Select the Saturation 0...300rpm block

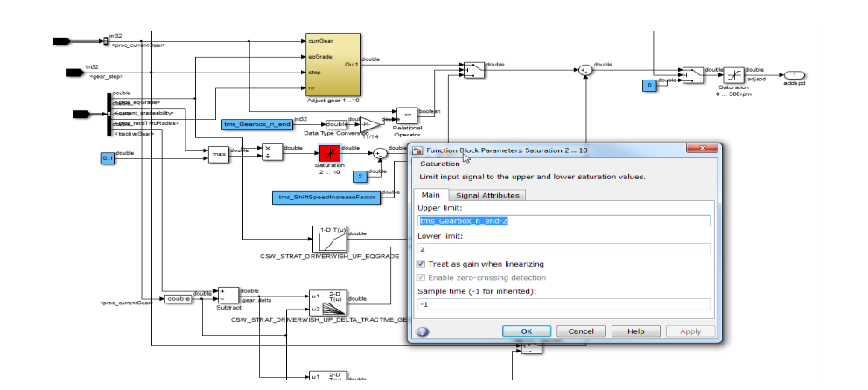click(734, 74)
